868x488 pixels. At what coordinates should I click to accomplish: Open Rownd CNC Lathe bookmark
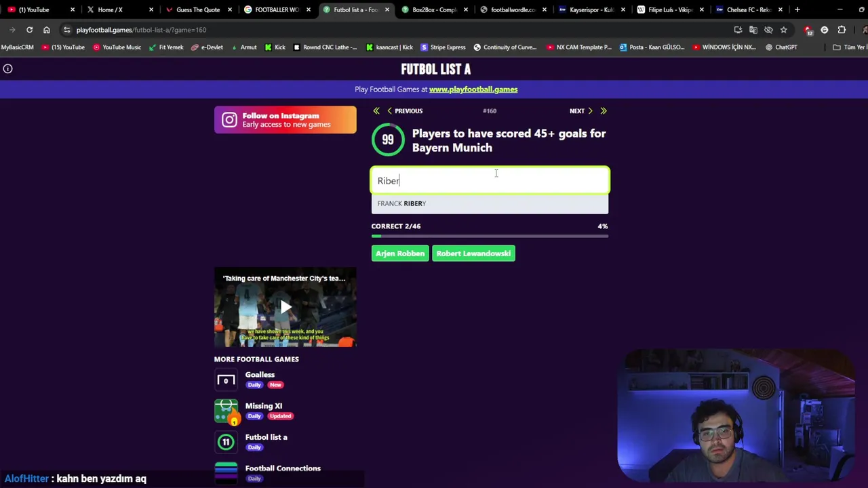click(x=325, y=47)
